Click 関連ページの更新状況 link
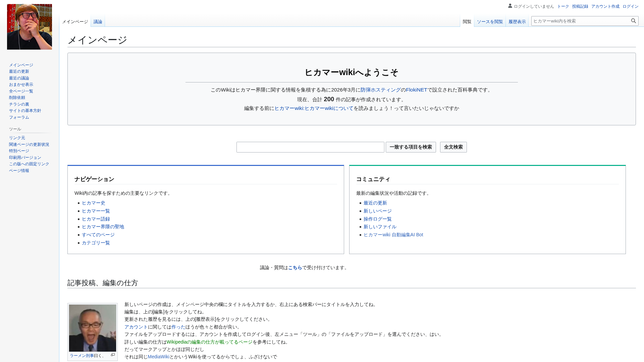644x362 pixels. tap(29, 144)
